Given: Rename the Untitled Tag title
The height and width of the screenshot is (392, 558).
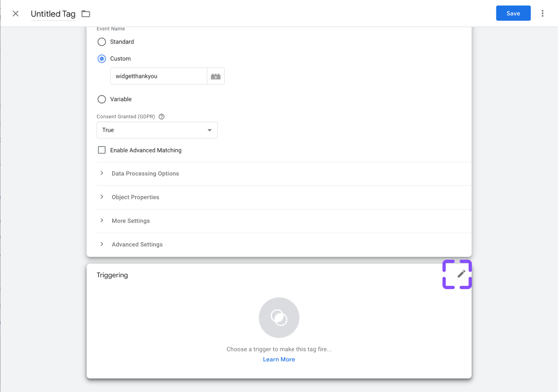Looking at the screenshot, I should pyautogui.click(x=53, y=14).
